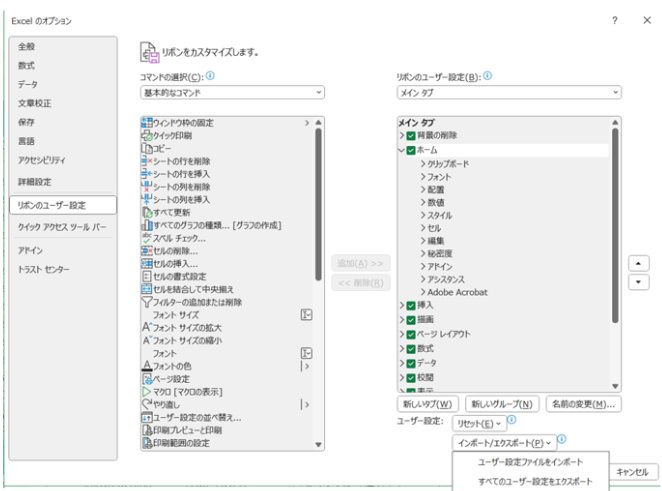Click the move up arrow button
The width and height of the screenshot is (662, 491).
point(637,263)
